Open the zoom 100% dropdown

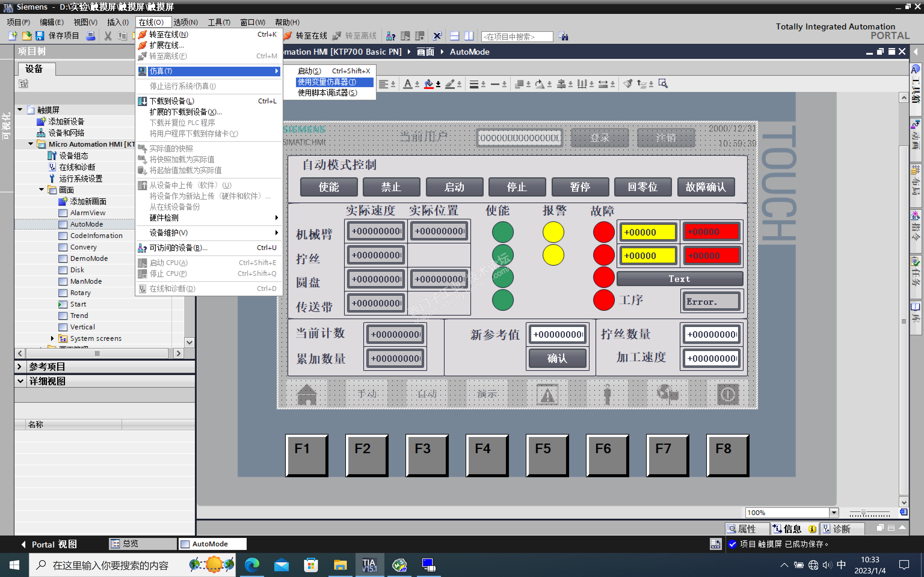[x=834, y=512]
